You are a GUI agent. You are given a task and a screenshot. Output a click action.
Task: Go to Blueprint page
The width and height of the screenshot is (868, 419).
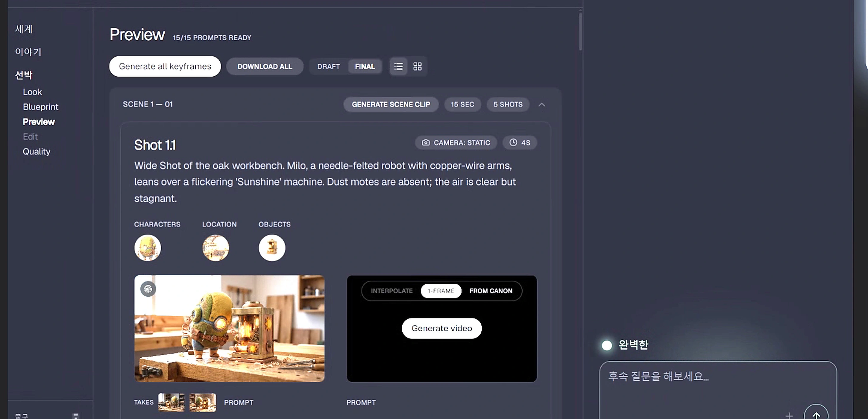(x=40, y=107)
